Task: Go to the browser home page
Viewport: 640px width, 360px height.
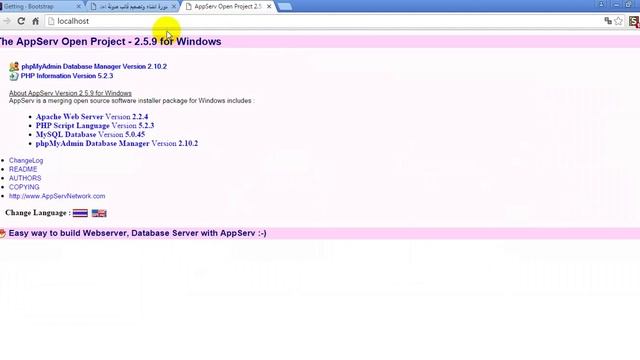Action: 36,21
